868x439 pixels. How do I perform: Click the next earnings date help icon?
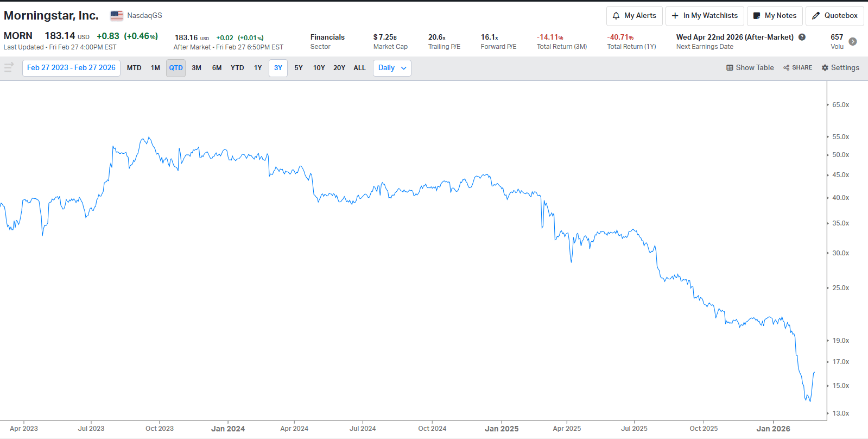(802, 37)
